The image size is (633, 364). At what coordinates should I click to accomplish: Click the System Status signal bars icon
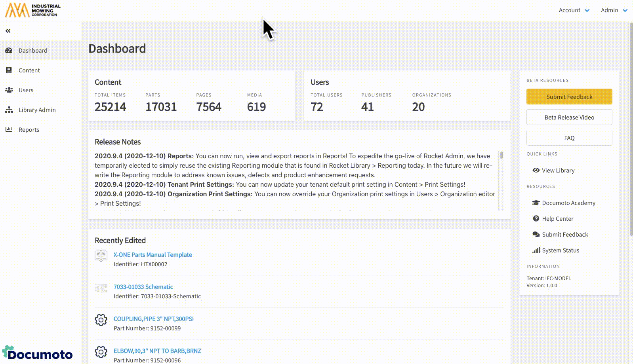(536, 250)
